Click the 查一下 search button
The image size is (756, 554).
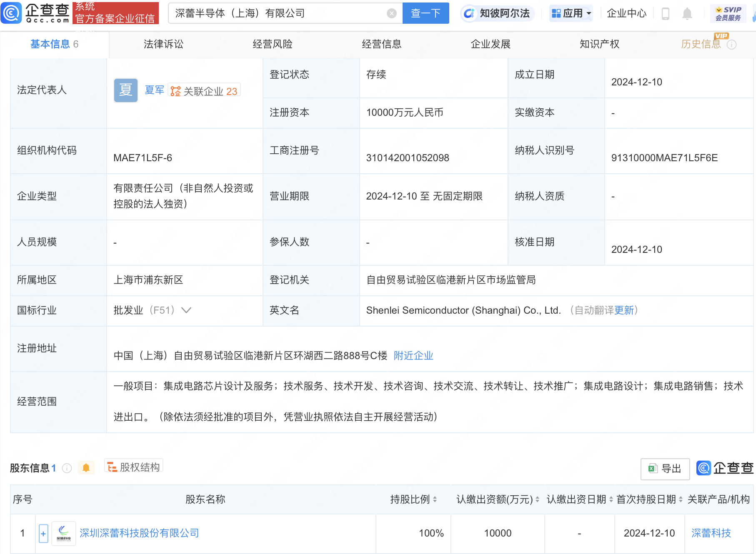(426, 13)
